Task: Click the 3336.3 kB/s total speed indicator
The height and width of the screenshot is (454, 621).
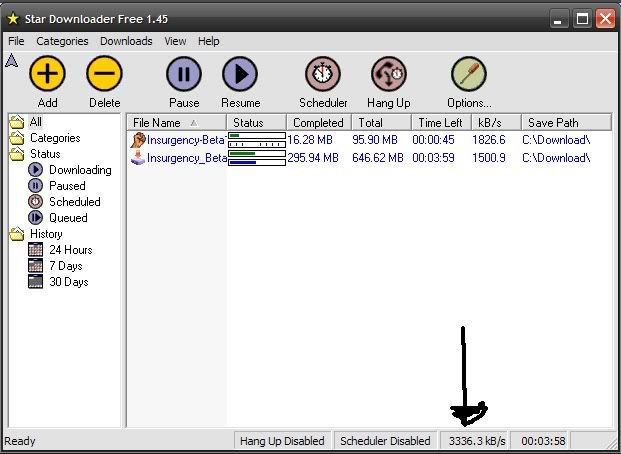Action: point(475,441)
